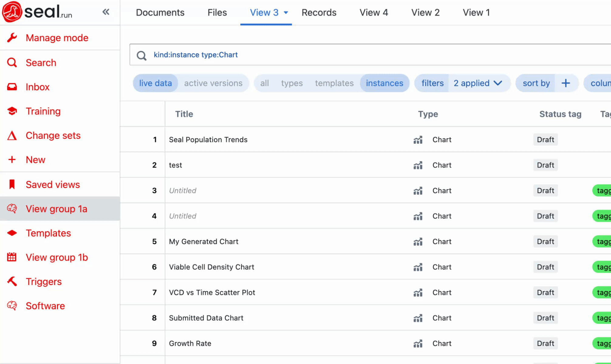Open Seal Population Trends chart row

tap(208, 140)
